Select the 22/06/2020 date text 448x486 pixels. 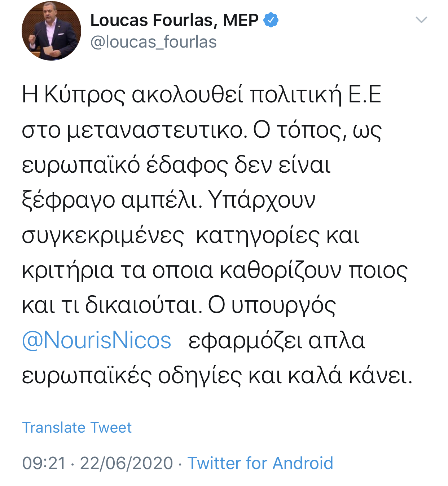point(126,463)
